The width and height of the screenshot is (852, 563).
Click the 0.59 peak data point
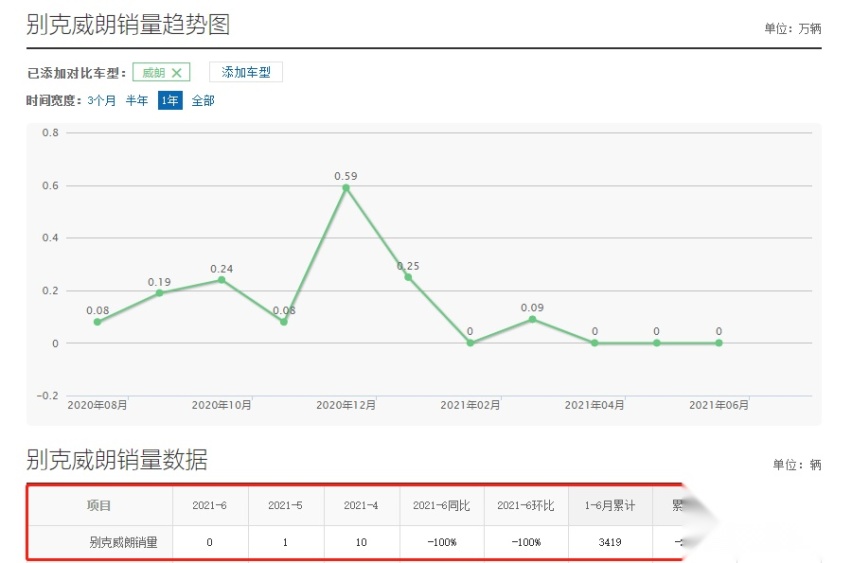pyautogui.click(x=346, y=188)
